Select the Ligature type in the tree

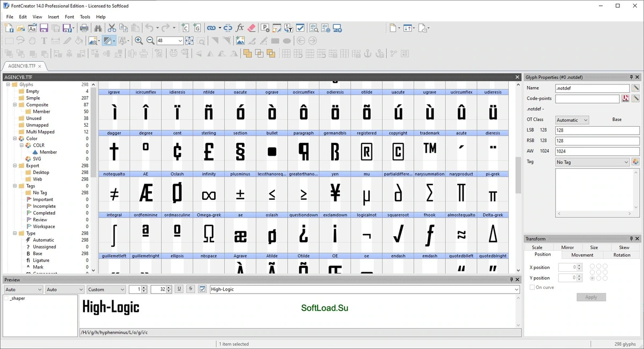click(41, 260)
